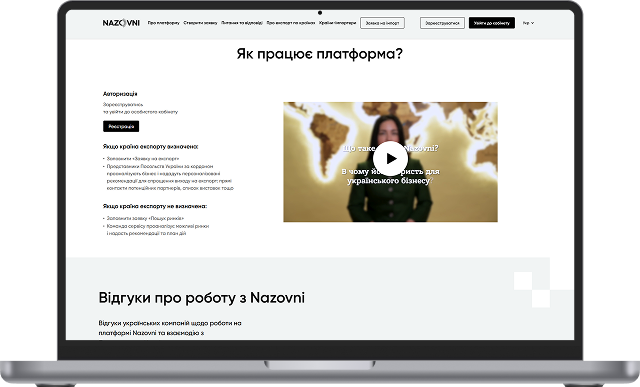The image size is (640, 387).
Task: Click the 'Якщо країна експорту не визначена' subheading
Action: [155, 206]
